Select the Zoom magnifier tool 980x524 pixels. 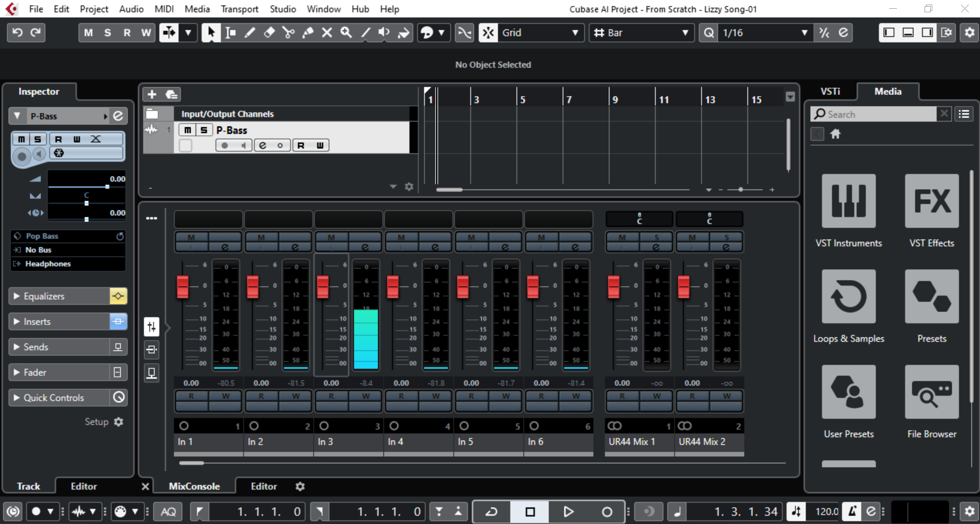coord(346,33)
